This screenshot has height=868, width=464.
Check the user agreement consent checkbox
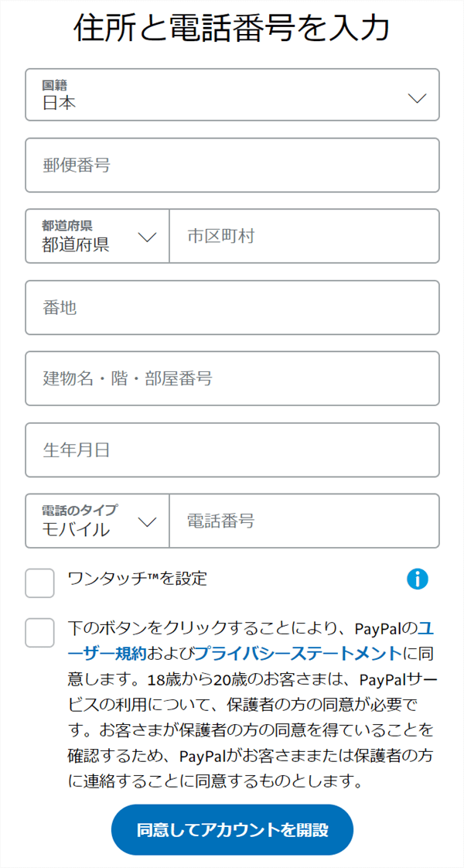coord(39,633)
